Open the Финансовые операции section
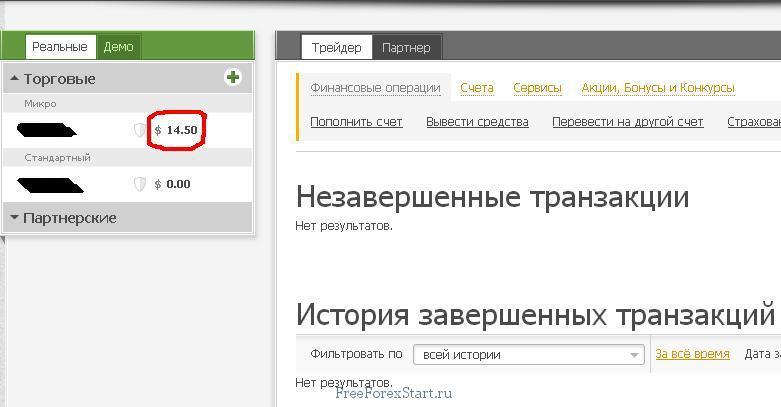Image resolution: width=781 pixels, height=407 pixels. click(375, 87)
